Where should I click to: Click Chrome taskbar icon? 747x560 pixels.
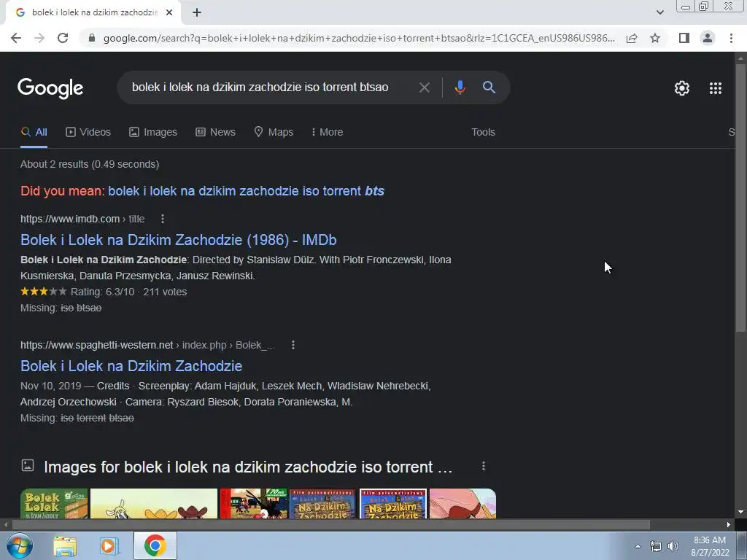[155, 545]
